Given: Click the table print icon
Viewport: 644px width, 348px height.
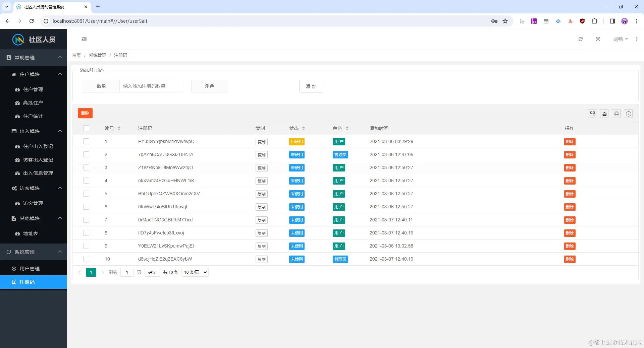Looking at the screenshot, I should [616, 114].
